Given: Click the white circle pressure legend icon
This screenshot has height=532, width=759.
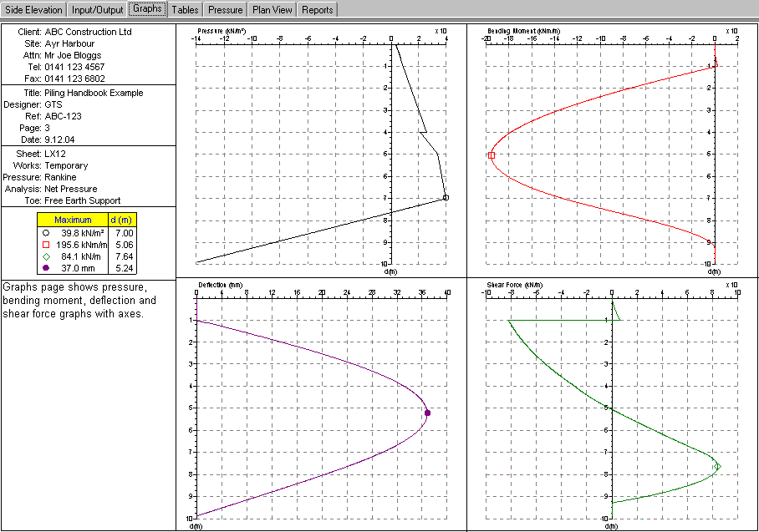Looking at the screenshot, I should [45, 233].
